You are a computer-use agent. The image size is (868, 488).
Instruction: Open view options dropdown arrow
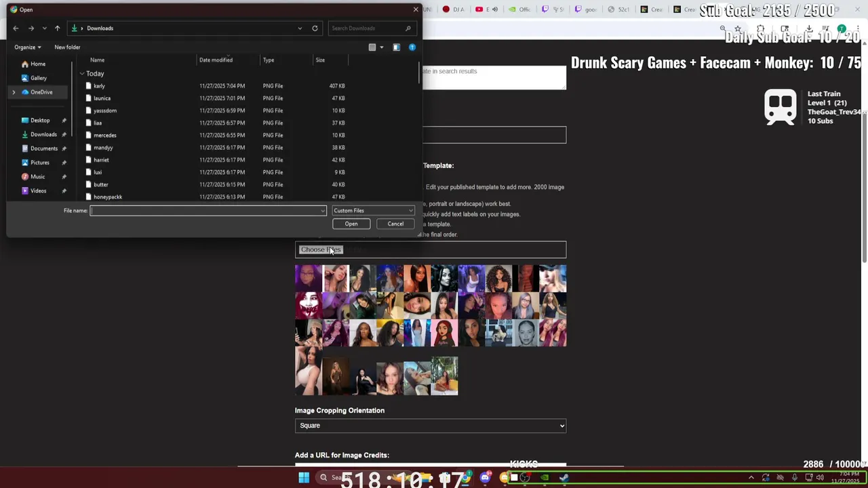(x=381, y=47)
